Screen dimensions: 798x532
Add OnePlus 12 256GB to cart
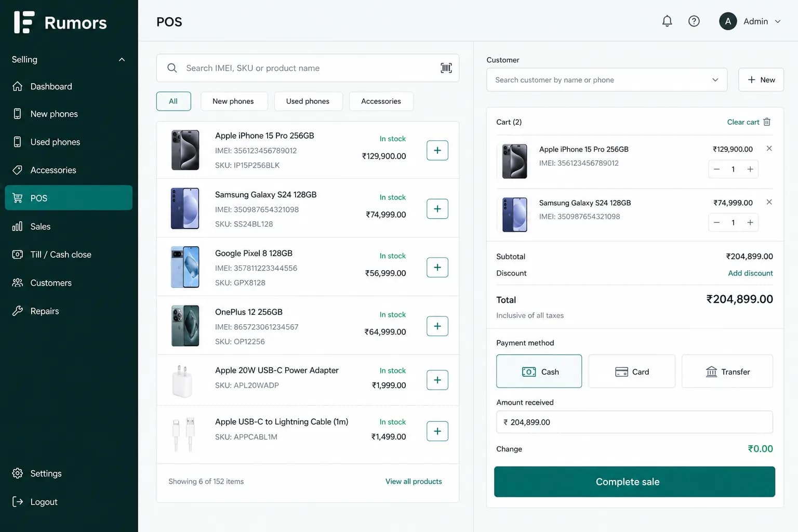coord(437,326)
